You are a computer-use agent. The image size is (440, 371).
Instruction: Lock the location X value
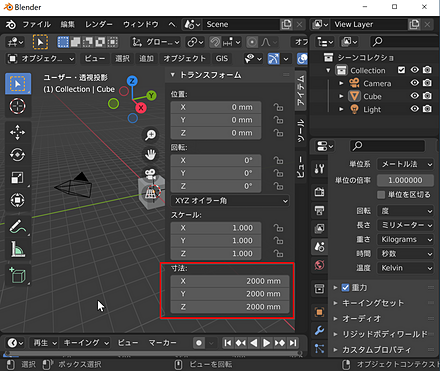[278, 107]
